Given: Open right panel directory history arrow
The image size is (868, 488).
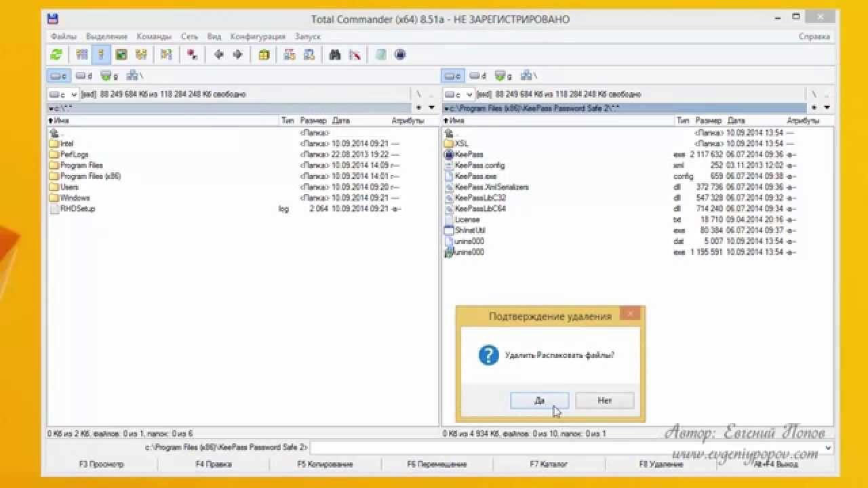Looking at the screenshot, I should pos(827,108).
